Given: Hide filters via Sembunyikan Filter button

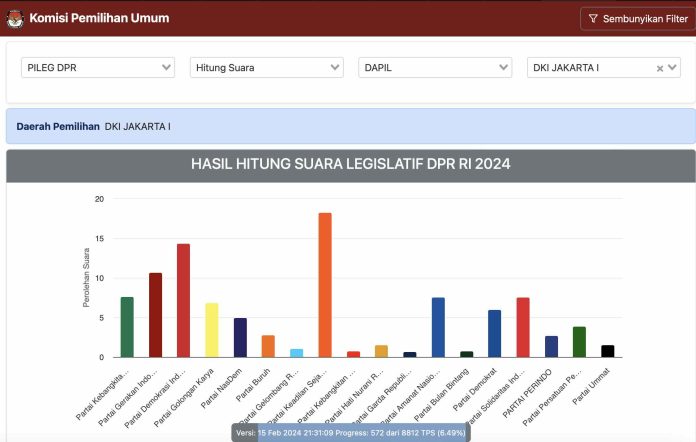Looking at the screenshot, I should click(638, 19).
